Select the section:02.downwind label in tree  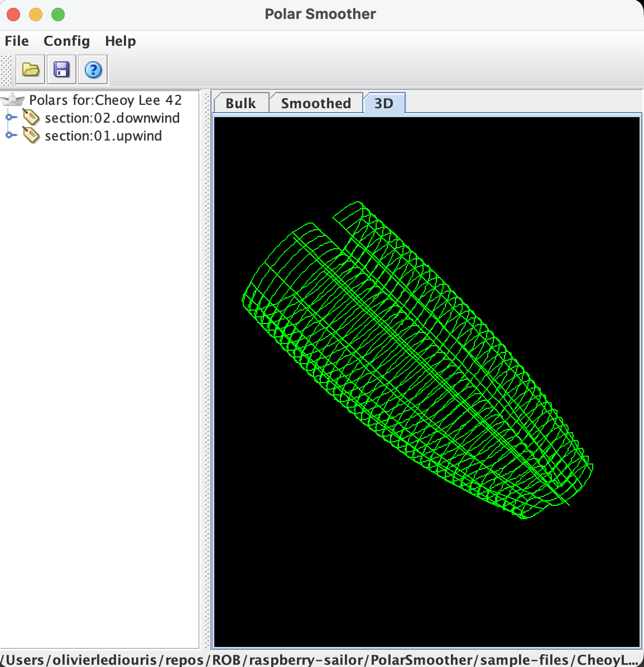112,118
